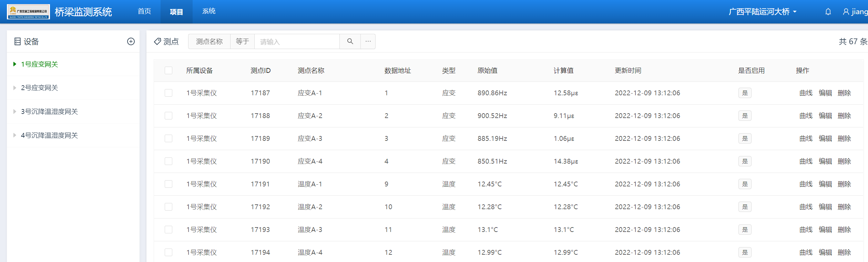
Task: Check the row for 应变A-3
Action: 169,138
